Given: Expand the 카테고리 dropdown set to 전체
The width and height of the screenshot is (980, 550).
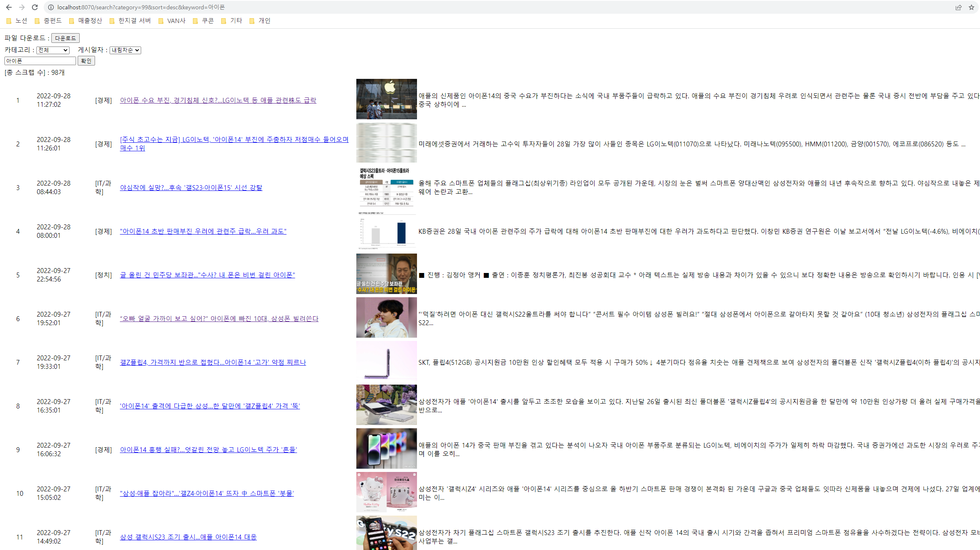Looking at the screenshot, I should pyautogui.click(x=53, y=50).
